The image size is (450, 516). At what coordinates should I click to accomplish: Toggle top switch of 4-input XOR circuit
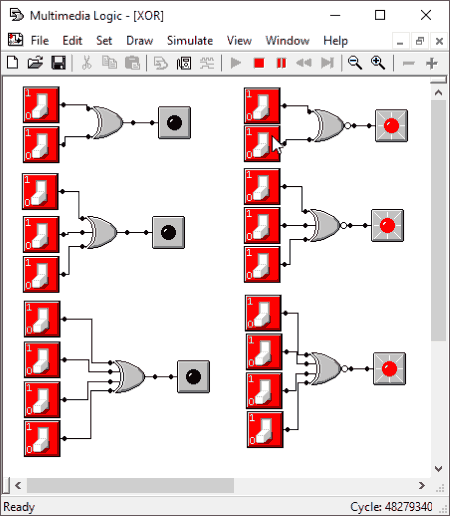pyautogui.click(x=42, y=319)
